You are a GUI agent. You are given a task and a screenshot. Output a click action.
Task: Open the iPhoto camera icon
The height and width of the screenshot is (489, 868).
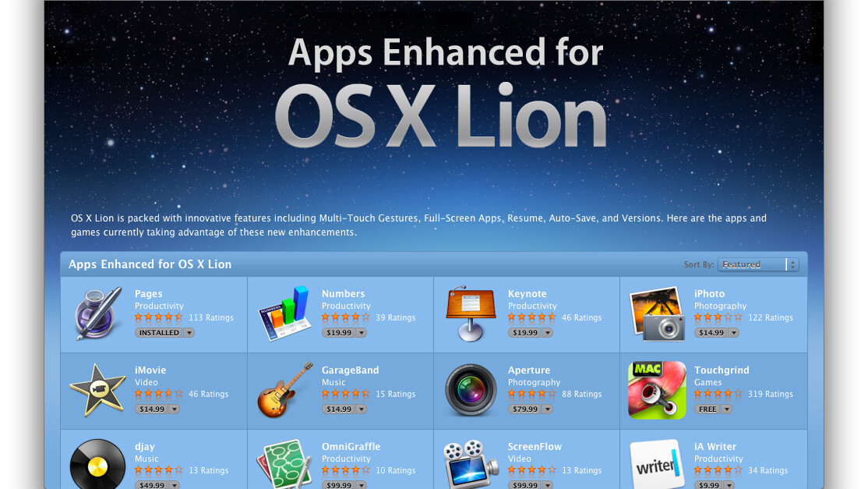point(657,314)
